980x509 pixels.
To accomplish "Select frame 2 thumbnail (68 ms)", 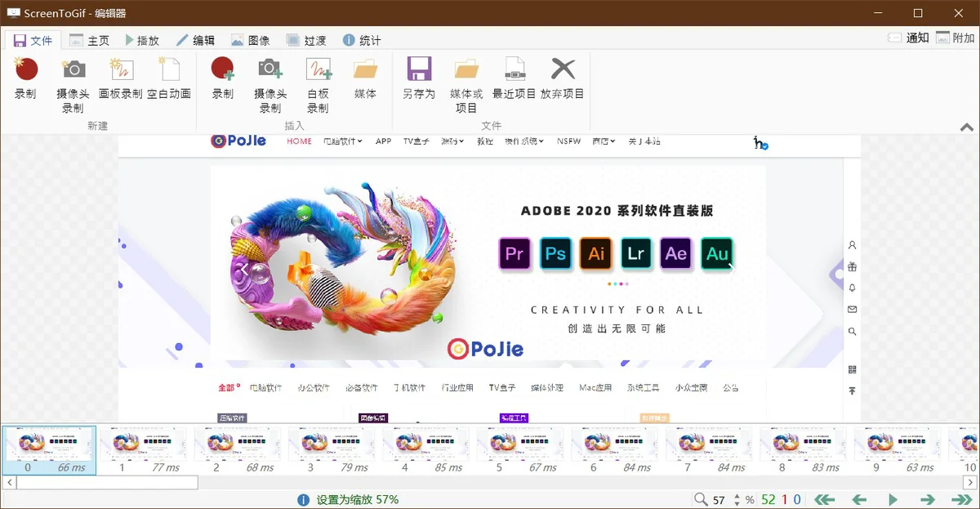I will click(238, 450).
